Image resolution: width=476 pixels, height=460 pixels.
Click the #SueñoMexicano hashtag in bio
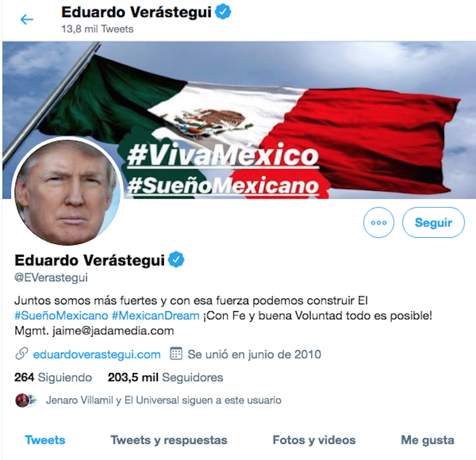coord(61,315)
